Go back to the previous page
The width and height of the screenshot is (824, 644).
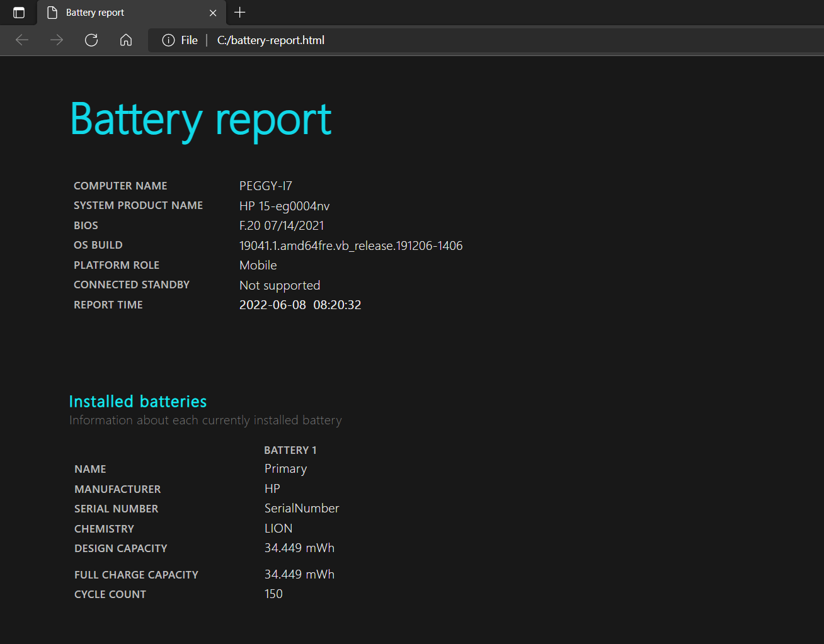[x=22, y=40]
